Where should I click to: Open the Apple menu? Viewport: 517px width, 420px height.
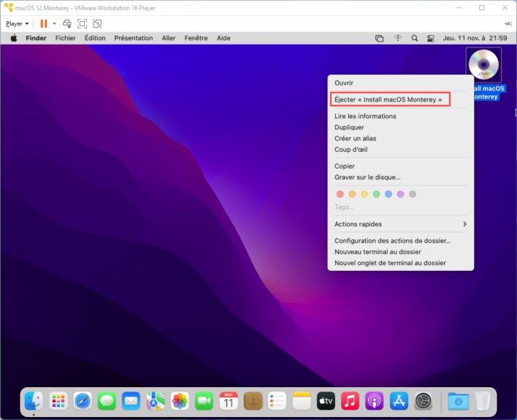[x=14, y=38]
